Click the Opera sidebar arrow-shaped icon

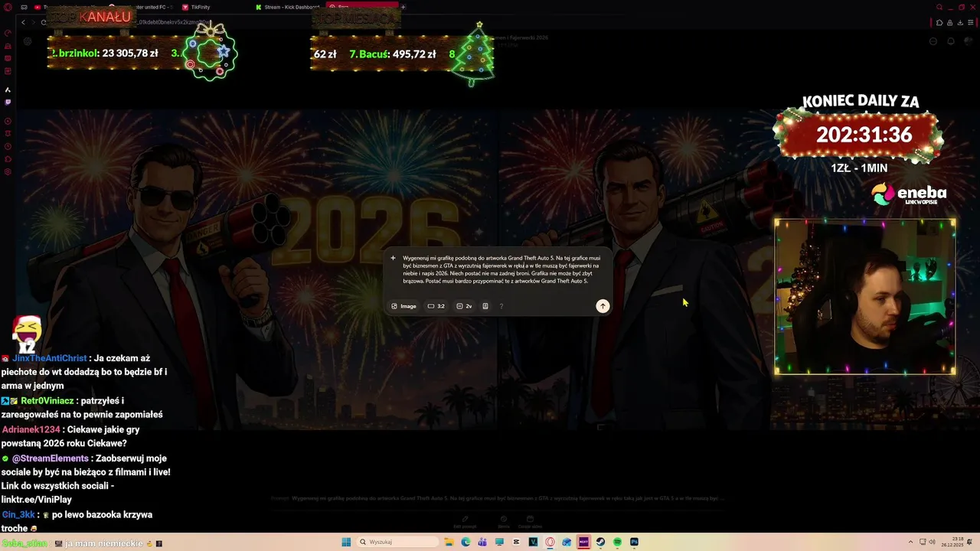tap(8, 89)
